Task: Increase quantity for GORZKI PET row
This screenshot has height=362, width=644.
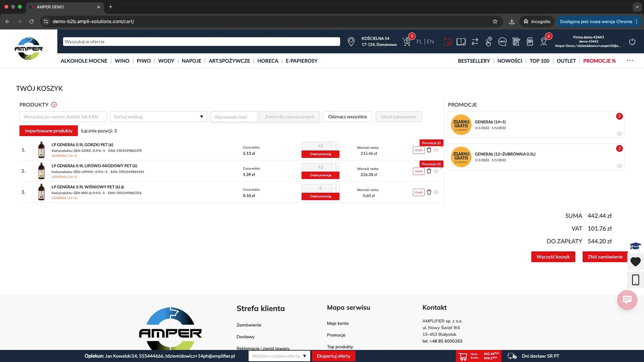Action: (x=336, y=144)
